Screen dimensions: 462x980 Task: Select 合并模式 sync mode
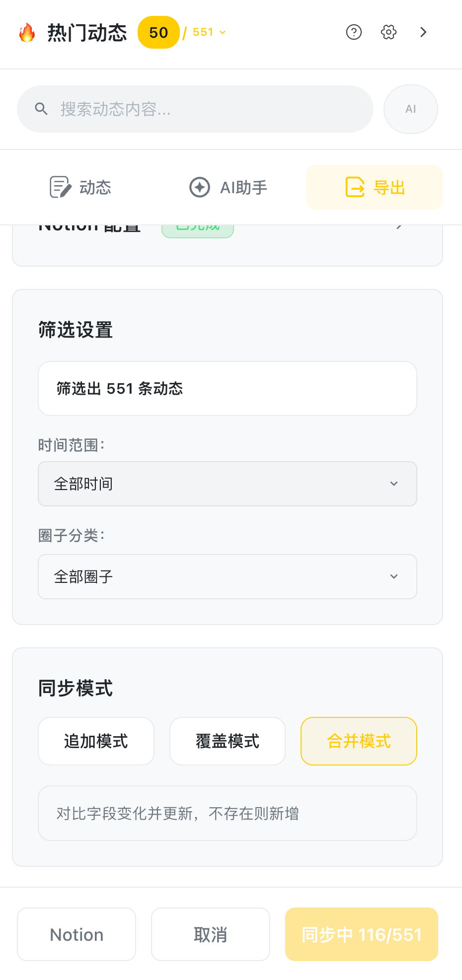359,741
